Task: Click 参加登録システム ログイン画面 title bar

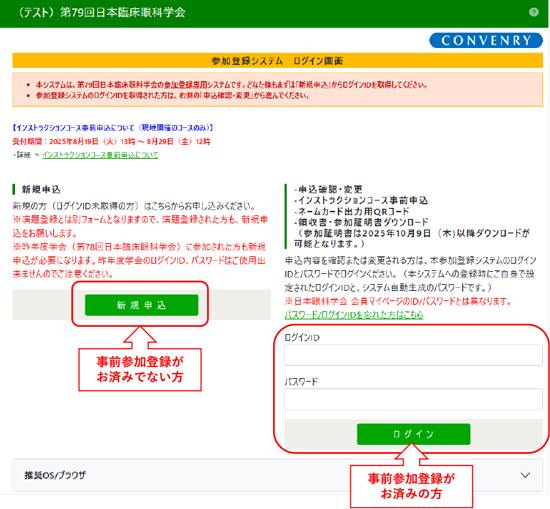Action: coord(277,61)
